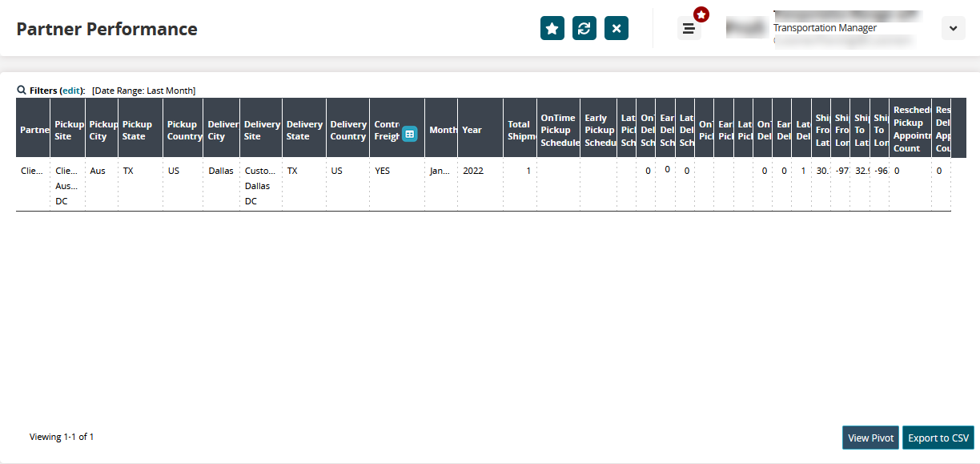Export the report to CSV
Viewport: 980px width, 464px height.
click(938, 438)
